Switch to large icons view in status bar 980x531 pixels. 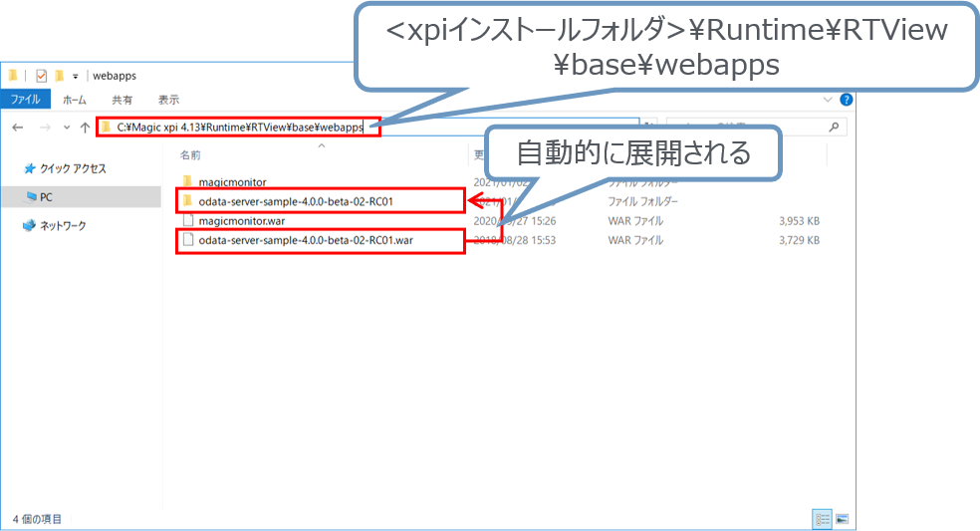coord(842,519)
